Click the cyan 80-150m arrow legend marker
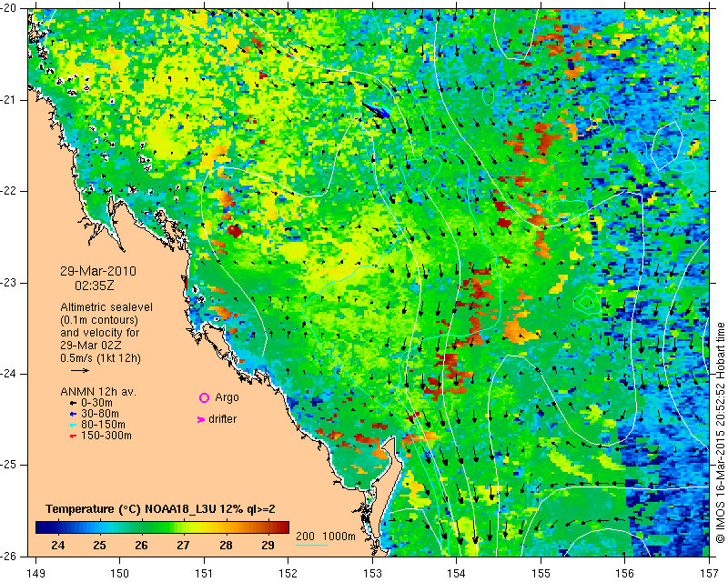 (73, 425)
